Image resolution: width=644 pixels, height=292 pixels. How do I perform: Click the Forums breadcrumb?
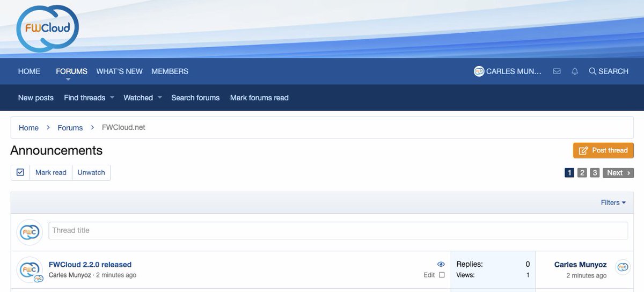tap(70, 128)
